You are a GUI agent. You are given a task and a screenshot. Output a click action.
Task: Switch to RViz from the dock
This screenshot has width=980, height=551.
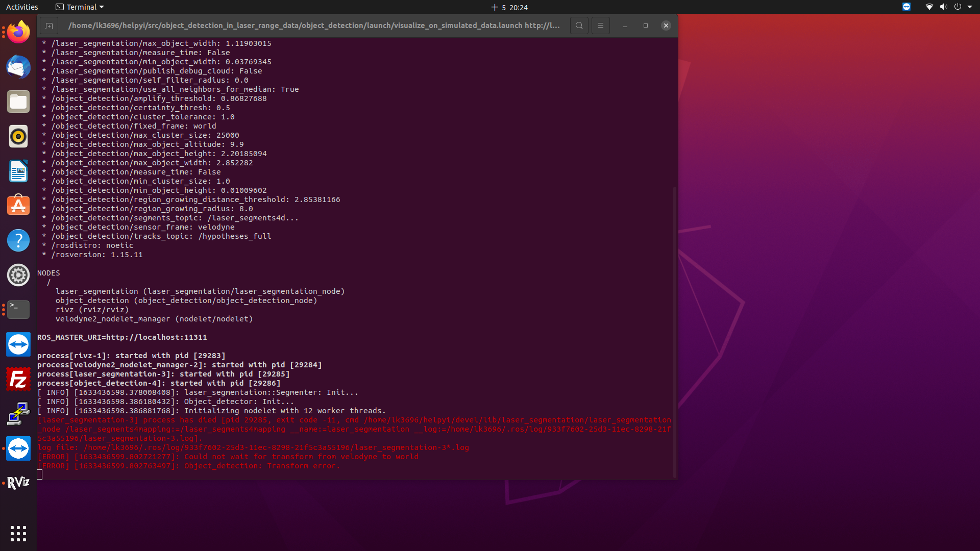pos(18,483)
